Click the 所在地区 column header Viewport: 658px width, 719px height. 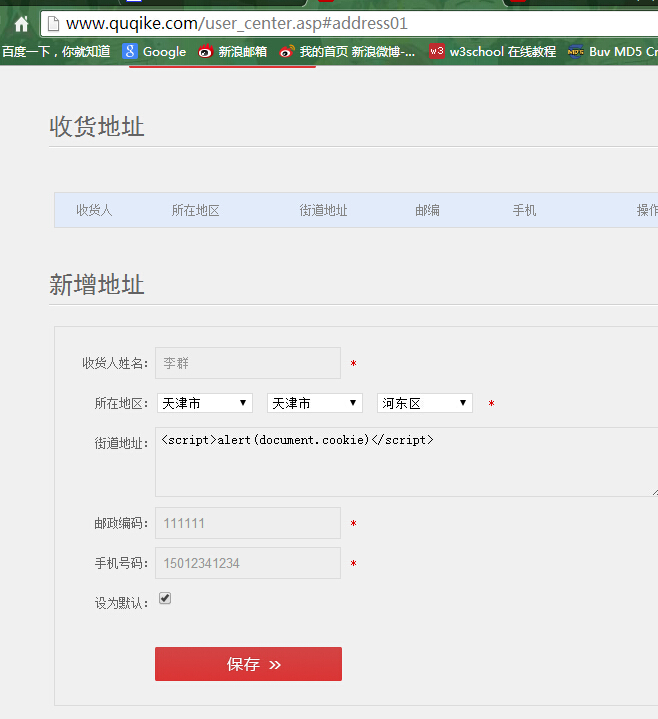[195, 210]
